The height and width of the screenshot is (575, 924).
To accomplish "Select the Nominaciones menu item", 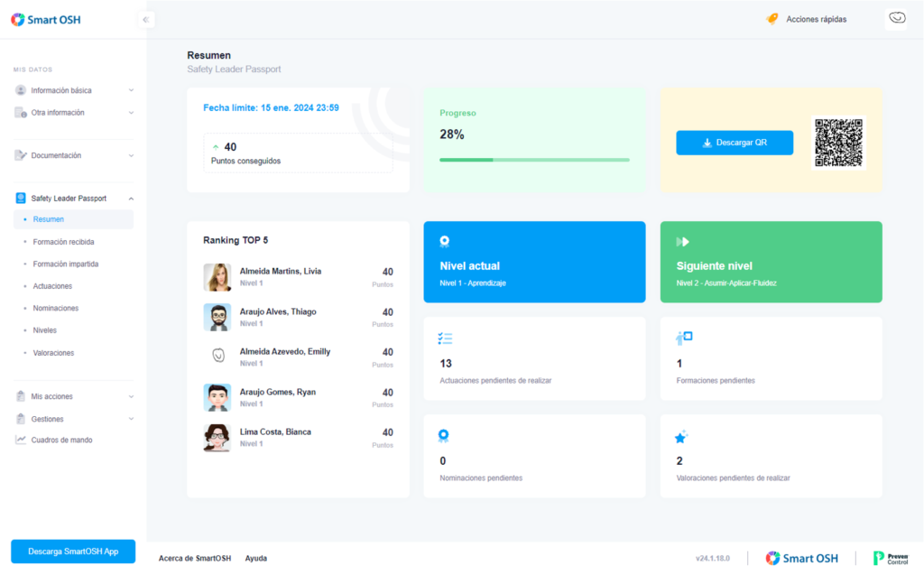I will tap(55, 309).
